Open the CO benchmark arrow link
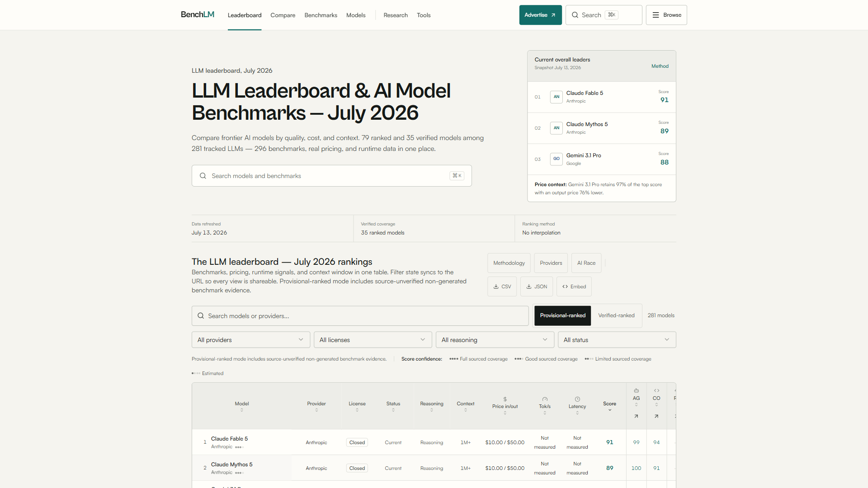The width and height of the screenshot is (868, 488). point(656,416)
